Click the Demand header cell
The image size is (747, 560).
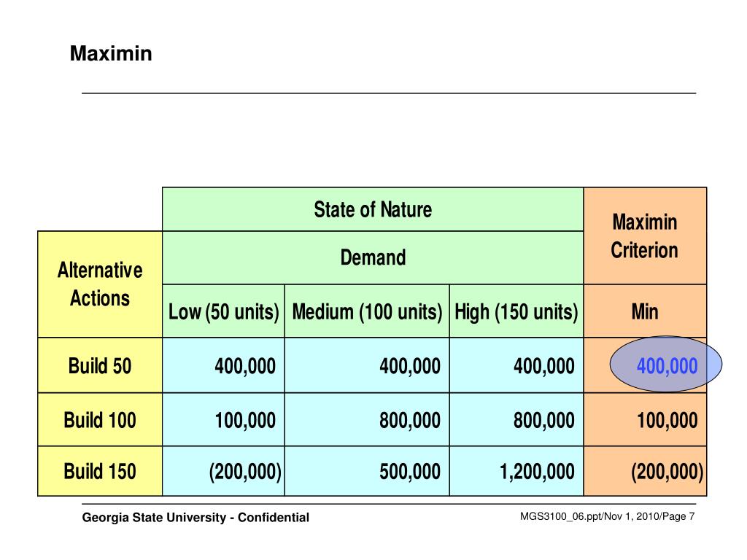[x=373, y=258]
